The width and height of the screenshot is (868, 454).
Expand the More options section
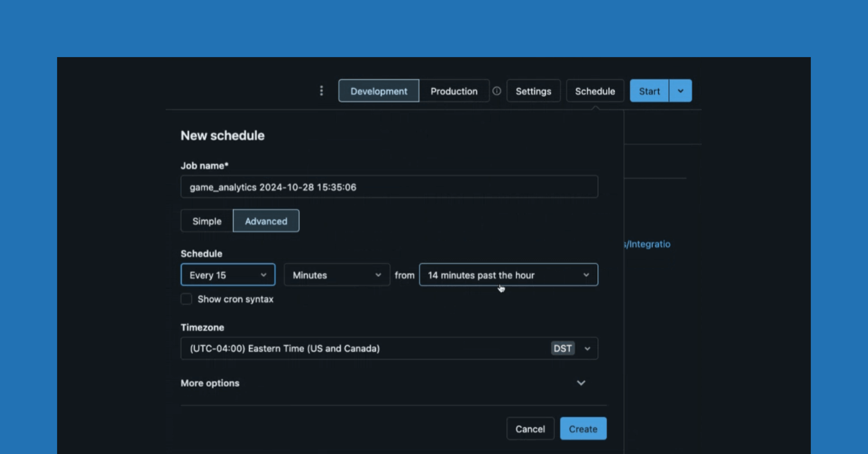(x=581, y=383)
